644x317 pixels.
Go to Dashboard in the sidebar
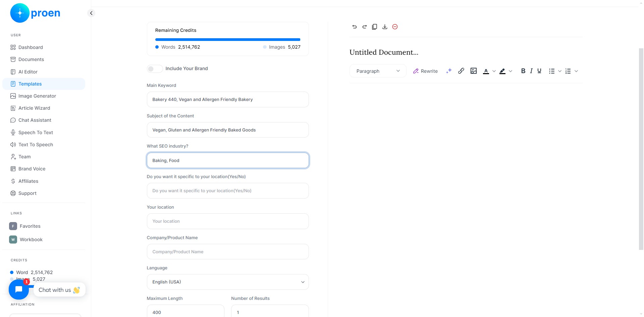click(x=44, y=47)
